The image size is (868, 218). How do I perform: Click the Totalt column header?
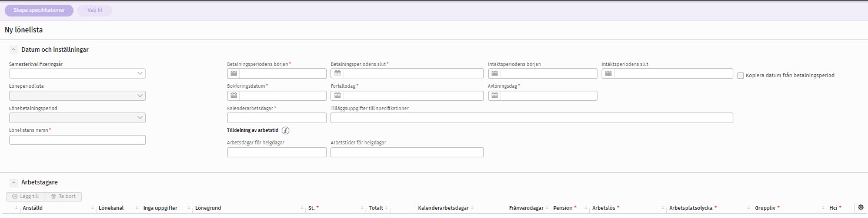[x=376, y=208]
